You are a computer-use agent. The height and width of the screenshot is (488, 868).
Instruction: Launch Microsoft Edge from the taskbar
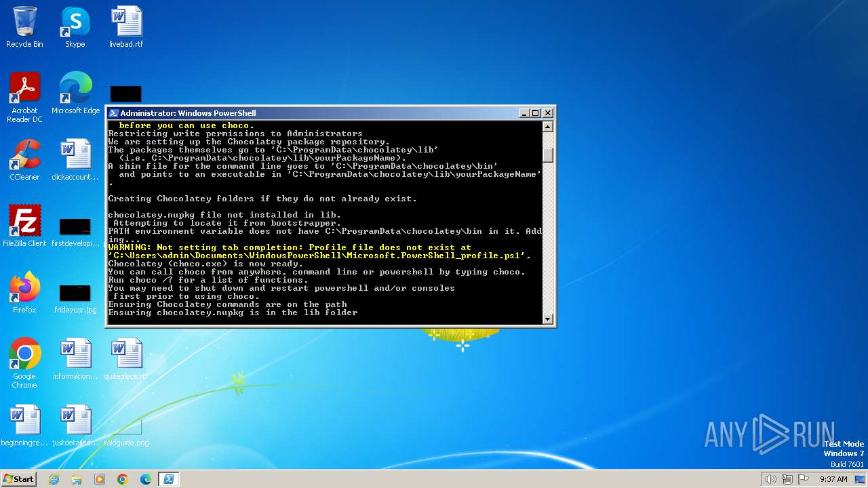click(x=146, y=479)
